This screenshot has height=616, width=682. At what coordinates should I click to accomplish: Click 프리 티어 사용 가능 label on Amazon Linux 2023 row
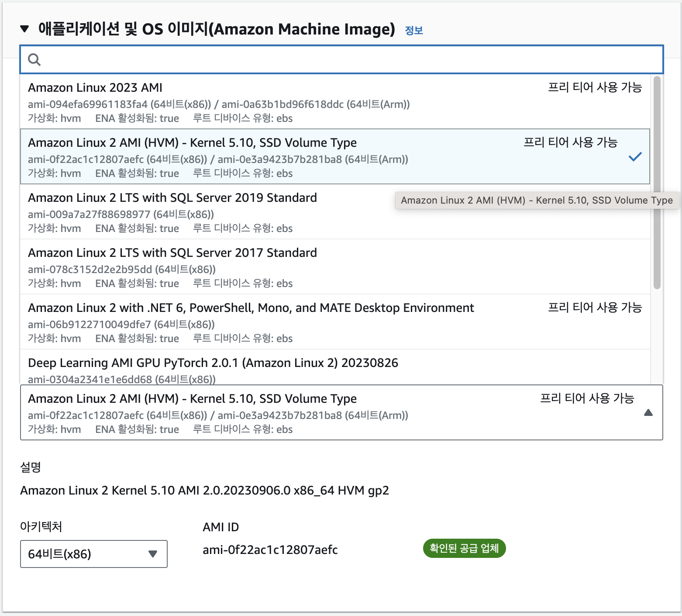[x=595, y=87]
